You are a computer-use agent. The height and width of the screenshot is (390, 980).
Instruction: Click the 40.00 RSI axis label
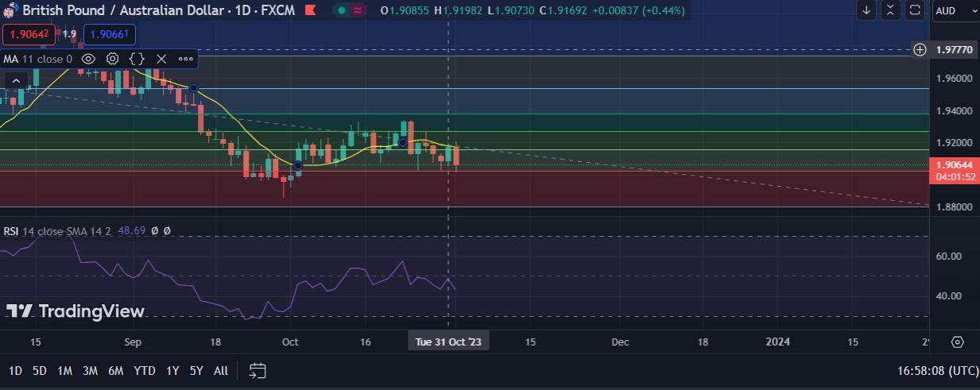[949, 296]
